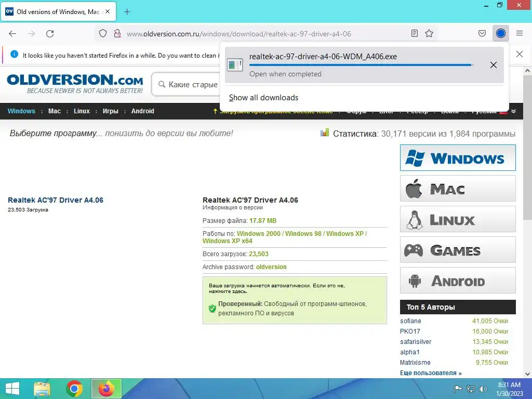532x399 pixels.
Task: Reload the current page
Action: 50,34
